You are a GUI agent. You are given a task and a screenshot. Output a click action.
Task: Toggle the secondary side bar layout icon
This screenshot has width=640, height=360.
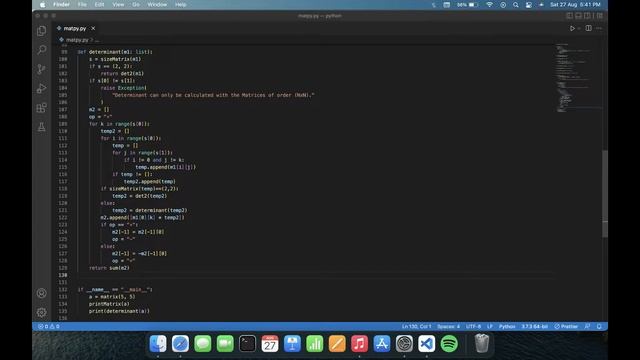(x=587, y=16)
